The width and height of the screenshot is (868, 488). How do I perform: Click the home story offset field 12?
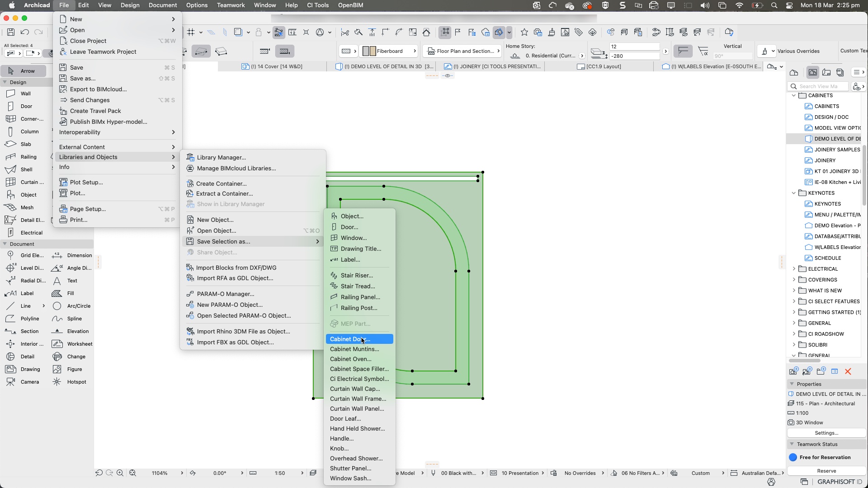tap(634, 47)
